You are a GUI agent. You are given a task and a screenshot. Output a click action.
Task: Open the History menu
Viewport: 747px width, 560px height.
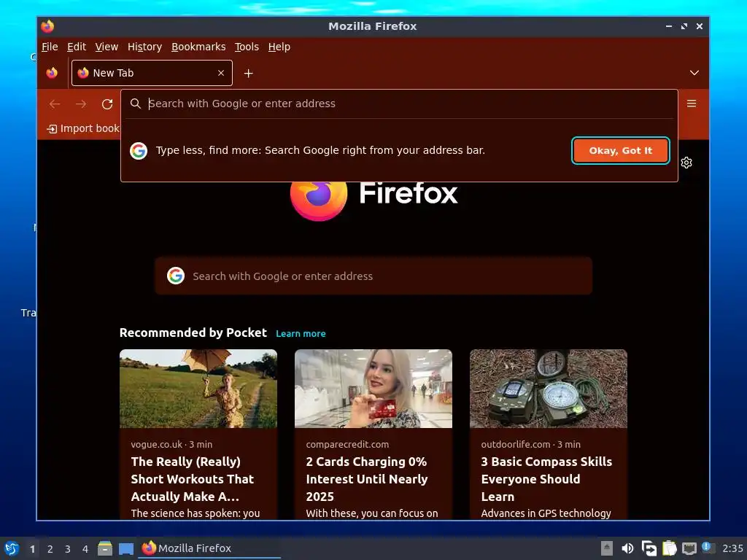(144, 47)
